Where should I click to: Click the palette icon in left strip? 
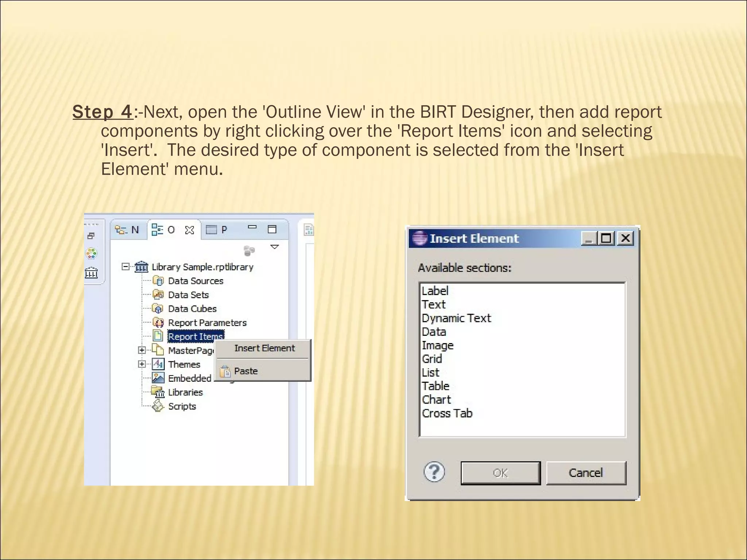click(x=91, y=253)
